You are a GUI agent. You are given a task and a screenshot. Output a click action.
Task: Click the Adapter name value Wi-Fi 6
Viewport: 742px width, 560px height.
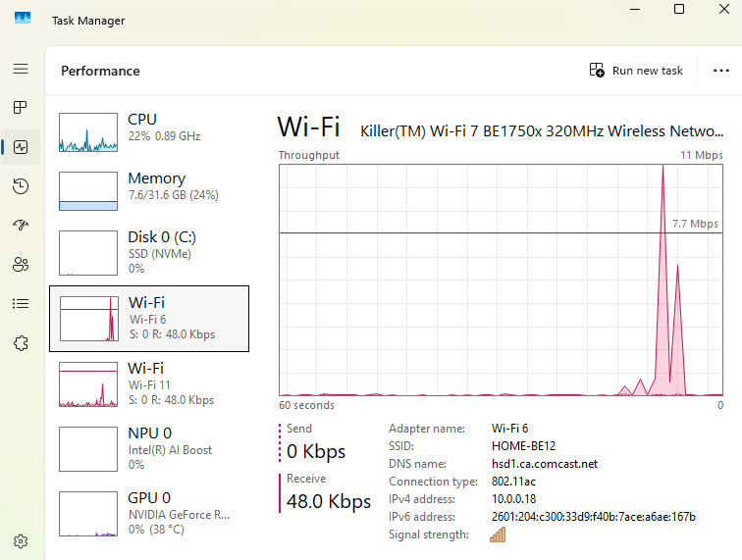coord(509,429)
